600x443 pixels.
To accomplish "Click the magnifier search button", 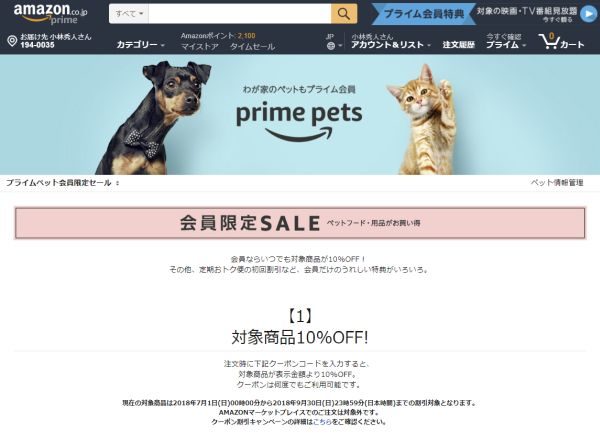I will click(344, 14).
